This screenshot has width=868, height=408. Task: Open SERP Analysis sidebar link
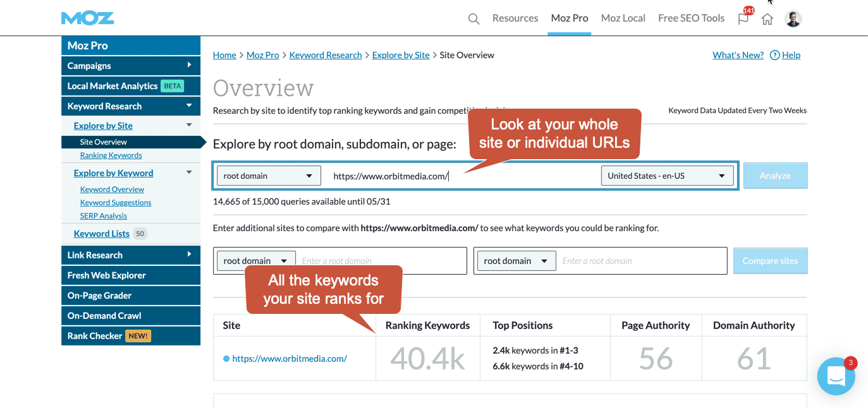pyautogui.click(x=104, y=216)
